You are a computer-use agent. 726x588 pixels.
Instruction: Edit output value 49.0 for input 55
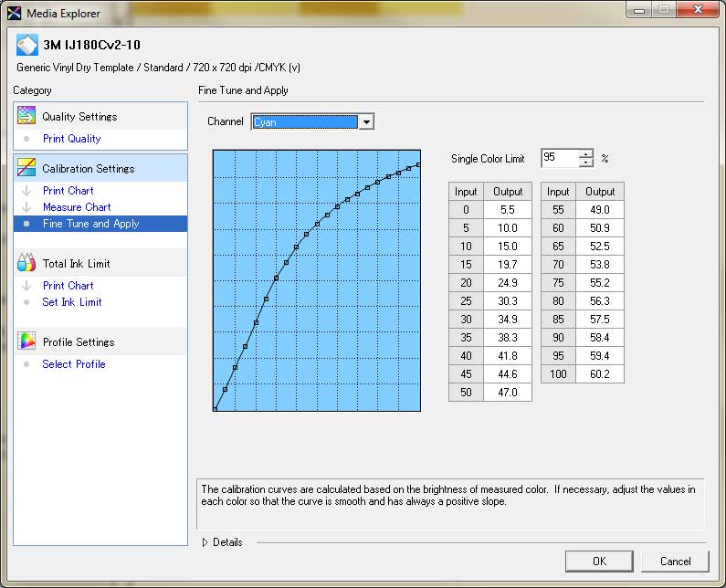600,210
